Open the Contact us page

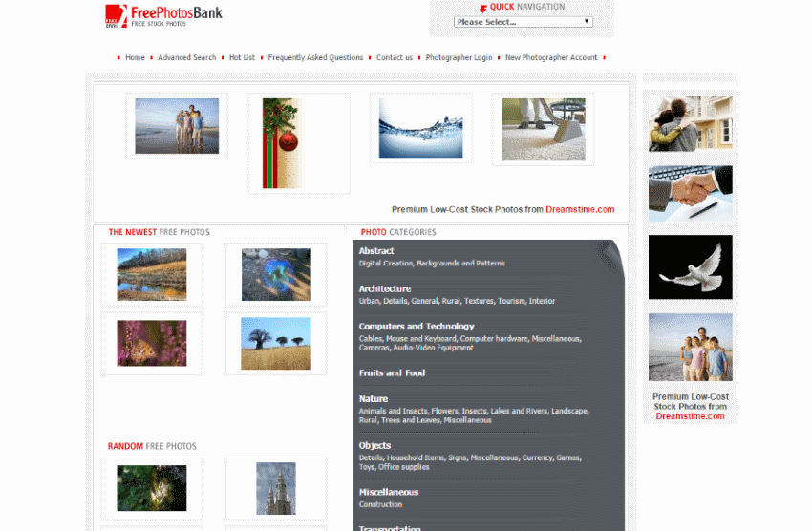395,57
